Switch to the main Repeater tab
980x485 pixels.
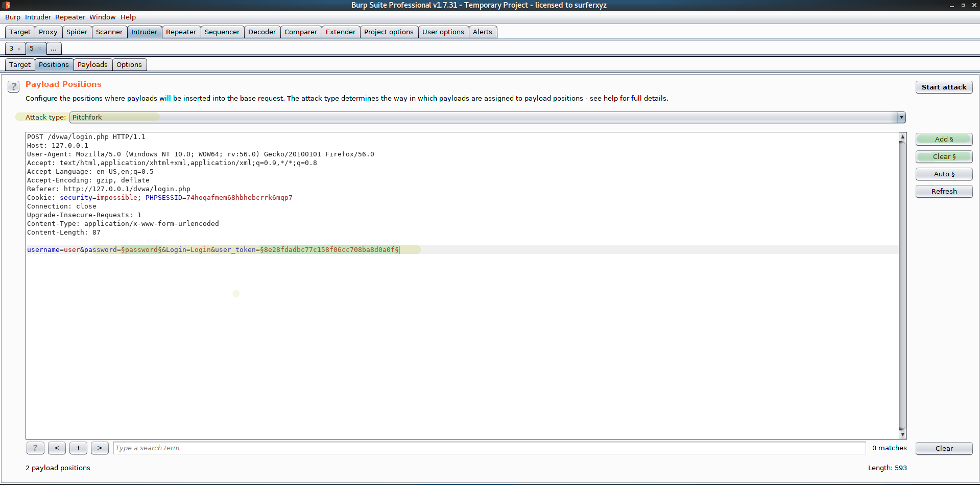click(181, 32)
